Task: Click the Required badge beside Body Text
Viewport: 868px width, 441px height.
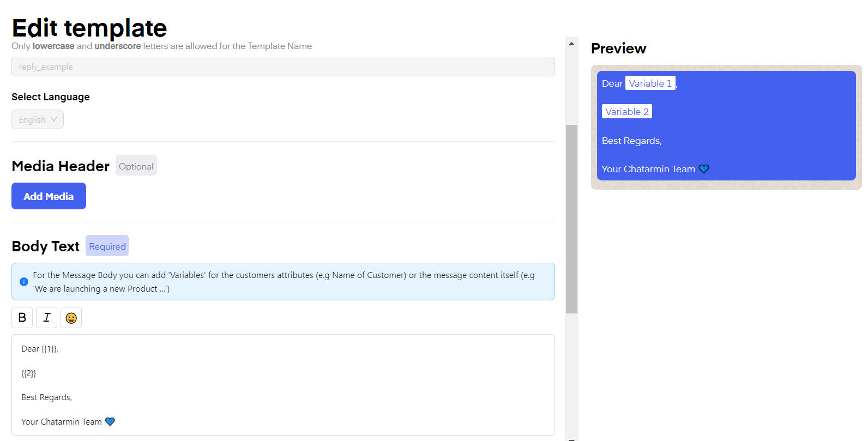Action: click(x=107, y=246)
